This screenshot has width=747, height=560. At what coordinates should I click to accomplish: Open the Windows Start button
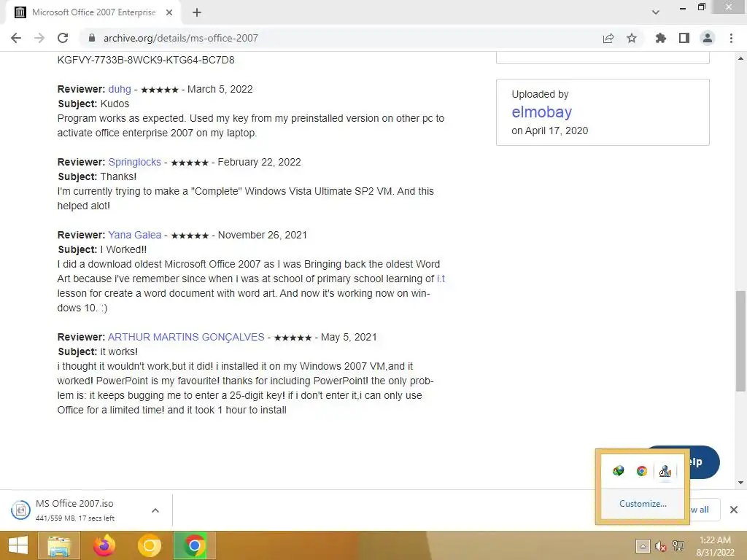click(18, 545)
